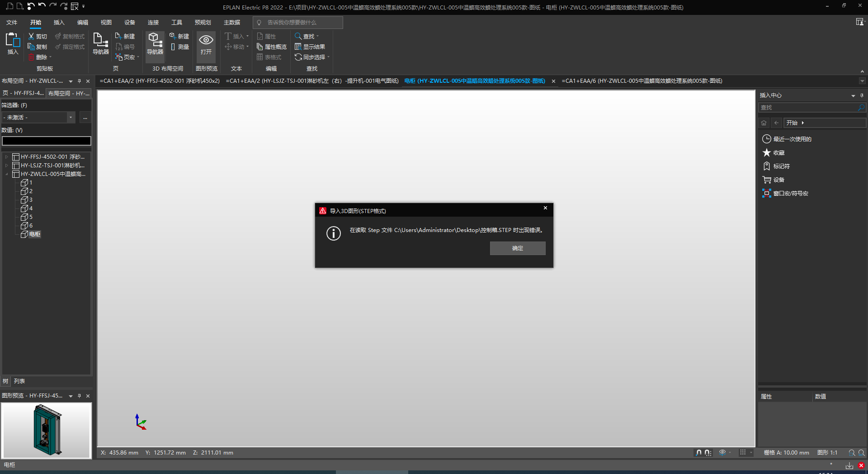
Task: Click the 3D layout space navigator icon
Action: (155, 43)
